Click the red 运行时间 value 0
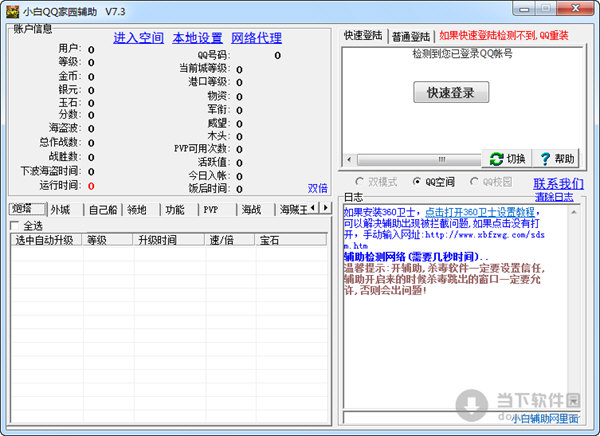The height and width of the screenshot is (436, 600). [91, 186]
